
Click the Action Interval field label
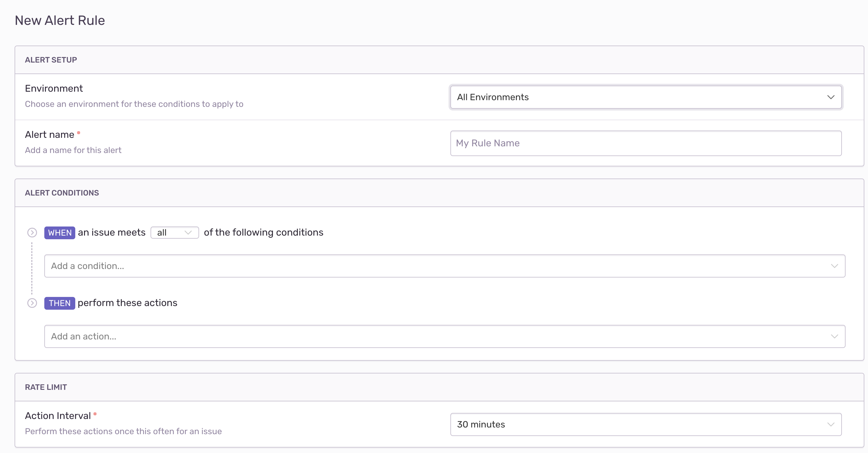[x=58, y=416]
